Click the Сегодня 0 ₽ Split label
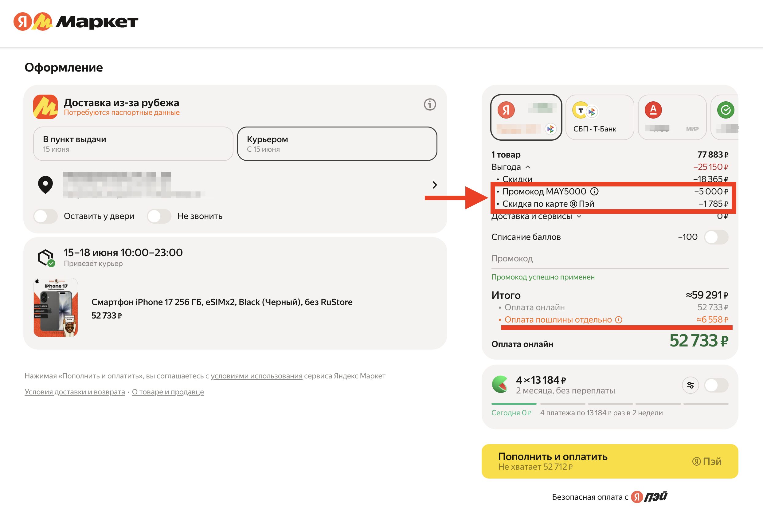763x532 pixels. click(511, 413)
